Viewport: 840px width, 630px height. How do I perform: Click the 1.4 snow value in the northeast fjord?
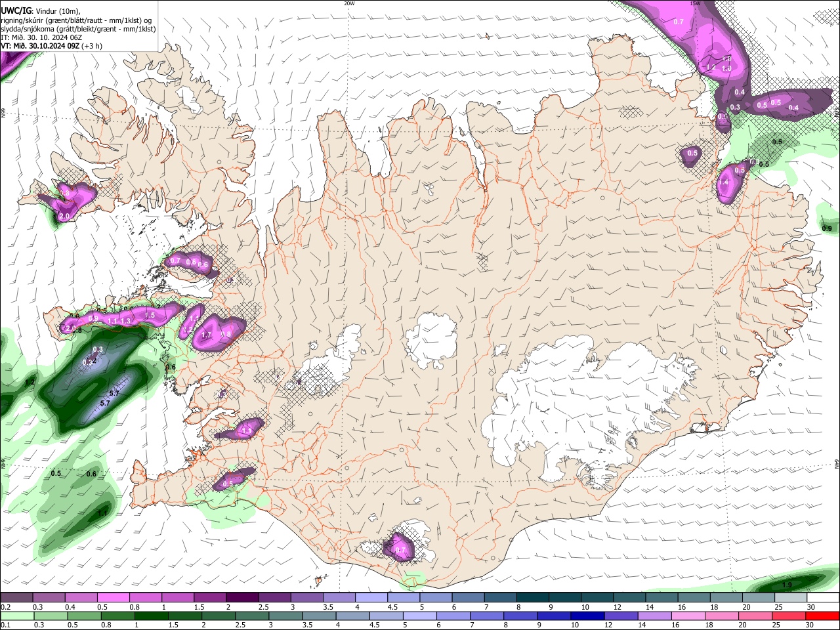pos(724,182)
